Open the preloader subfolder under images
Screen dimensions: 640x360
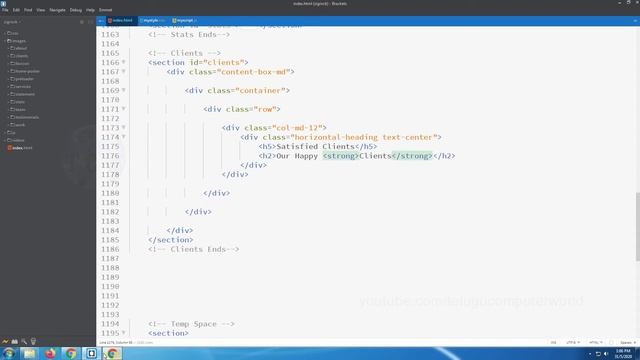click(22, 79)
